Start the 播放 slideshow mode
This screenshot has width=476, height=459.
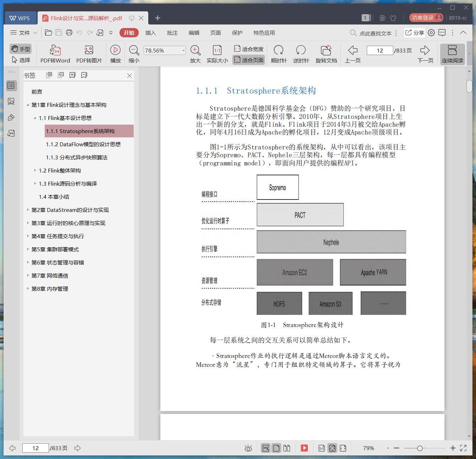[115, 54]
